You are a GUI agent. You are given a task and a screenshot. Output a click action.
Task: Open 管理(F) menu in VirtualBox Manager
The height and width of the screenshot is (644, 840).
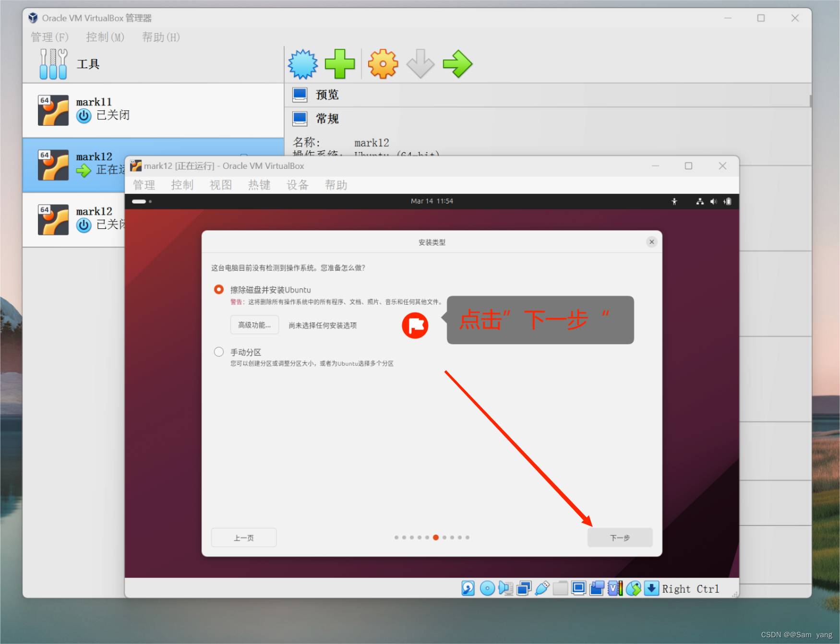pos(49,37)
